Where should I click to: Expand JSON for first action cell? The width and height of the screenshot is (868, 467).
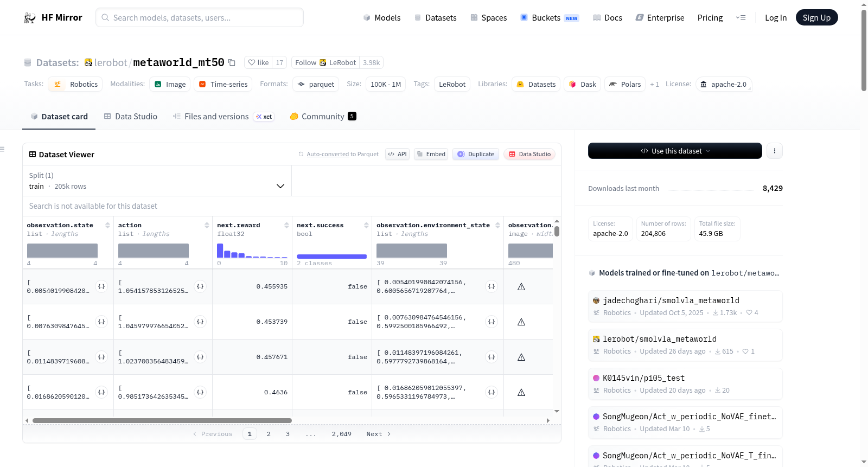pos(200,286)
